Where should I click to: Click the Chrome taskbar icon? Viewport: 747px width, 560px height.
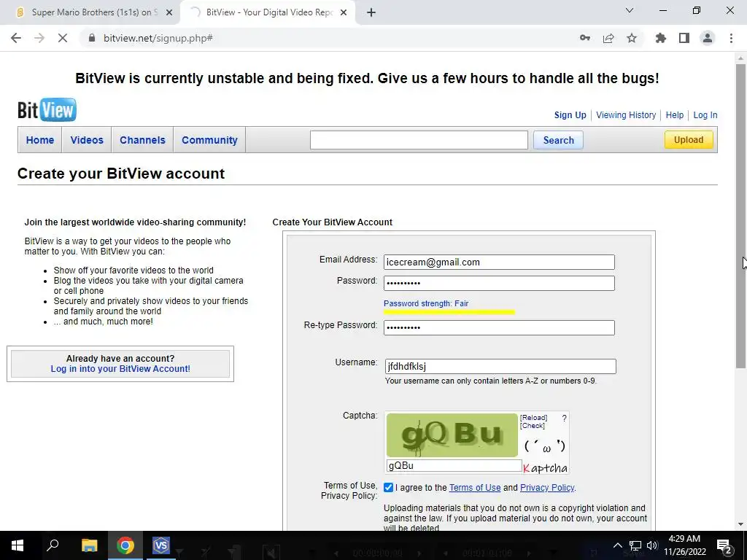(125, 545)
